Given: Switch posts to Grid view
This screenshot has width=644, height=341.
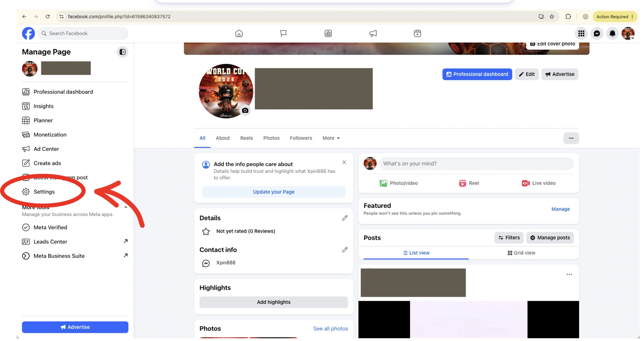Looking at the screenshot, I should click(x=521, y=253).
